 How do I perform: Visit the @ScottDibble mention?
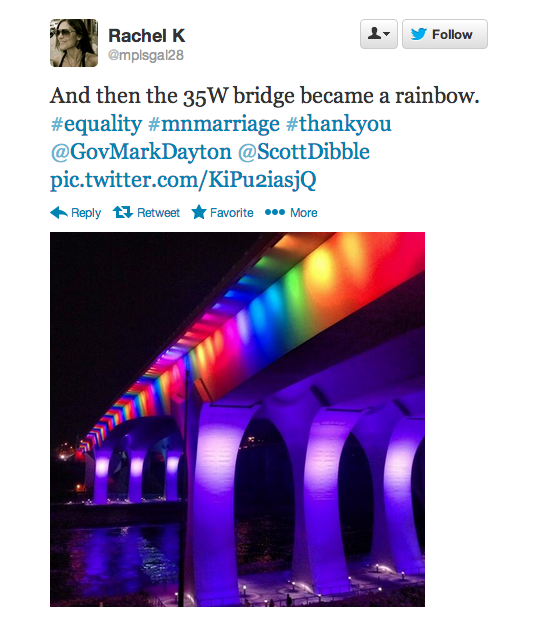[304, 151]
